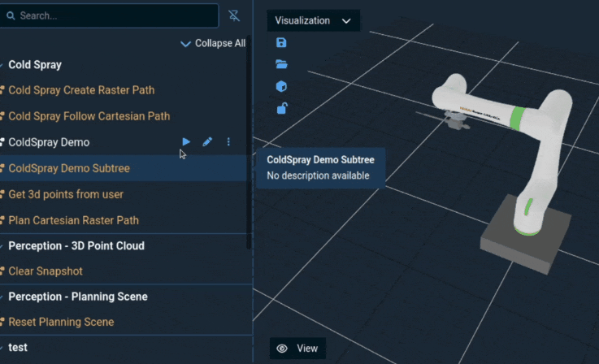
Task: Select Reset Planning Scene
Action: click(x=61, y=322)
